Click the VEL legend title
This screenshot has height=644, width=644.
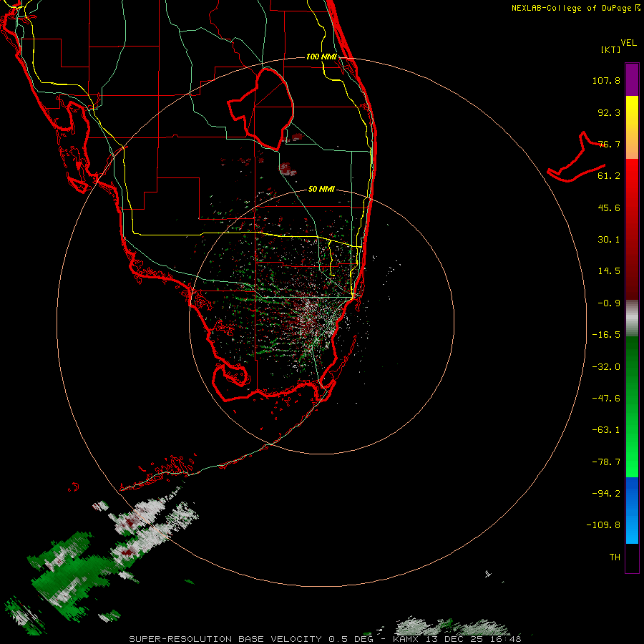(628, 43)
